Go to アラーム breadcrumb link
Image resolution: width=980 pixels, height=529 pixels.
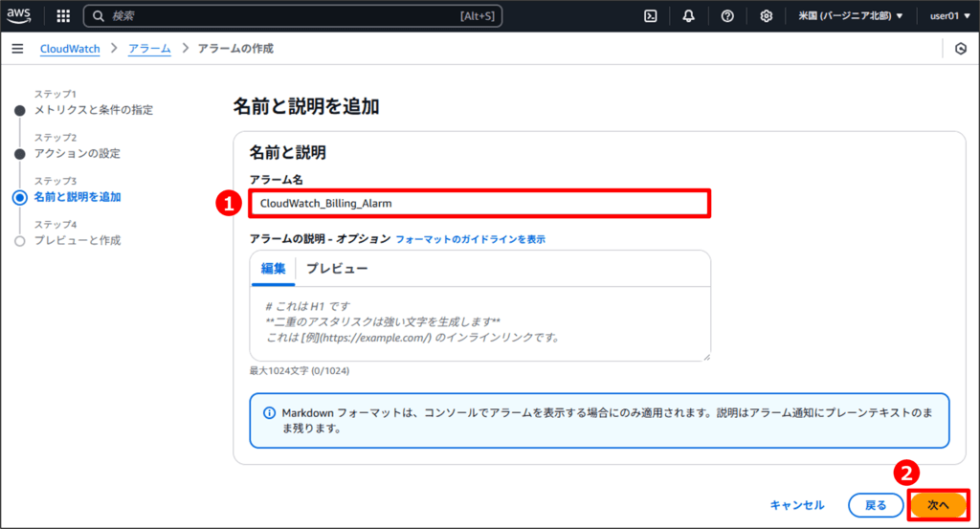(149, 49)
